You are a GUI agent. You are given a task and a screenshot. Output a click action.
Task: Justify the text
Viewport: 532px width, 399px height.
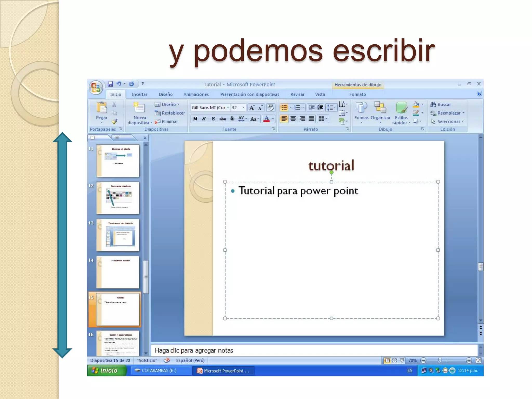(x=311, y=119)
